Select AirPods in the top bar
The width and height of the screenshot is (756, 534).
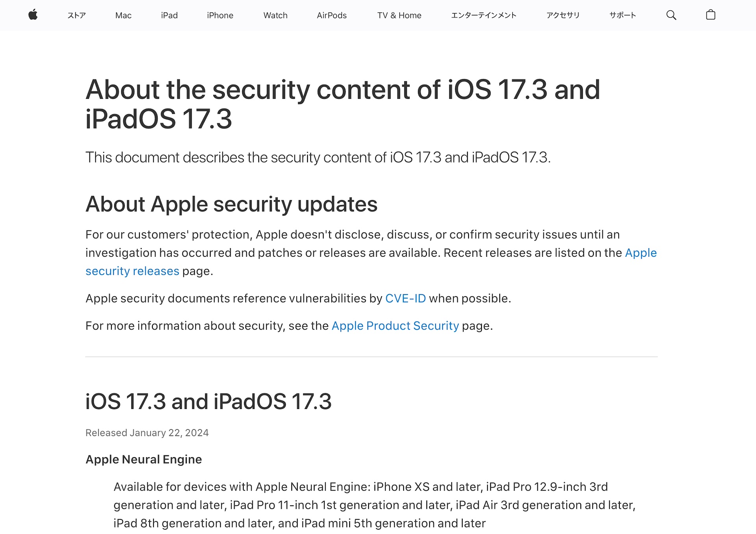[x=332, y=15]
